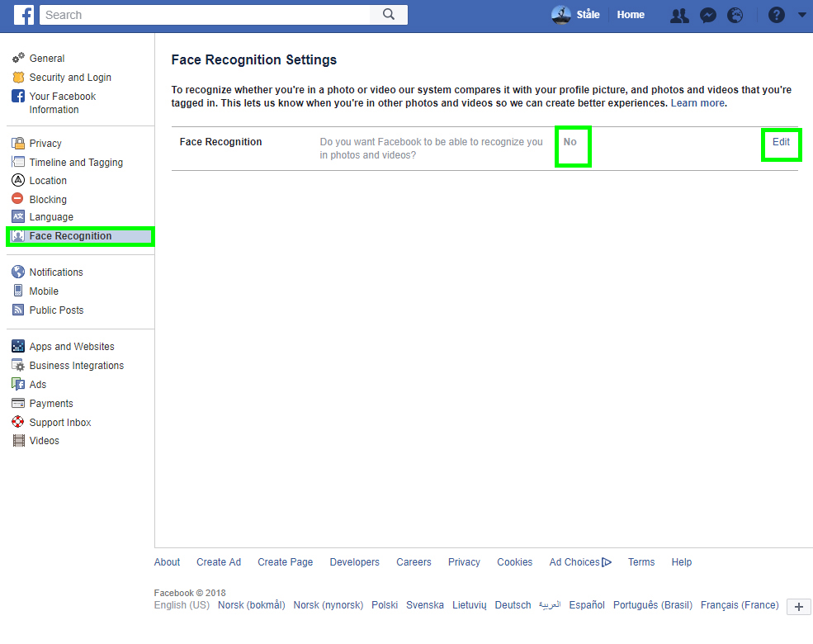Open Mobile settings label
Viewport: 813px width, 644px height.
tap(44, 291)
